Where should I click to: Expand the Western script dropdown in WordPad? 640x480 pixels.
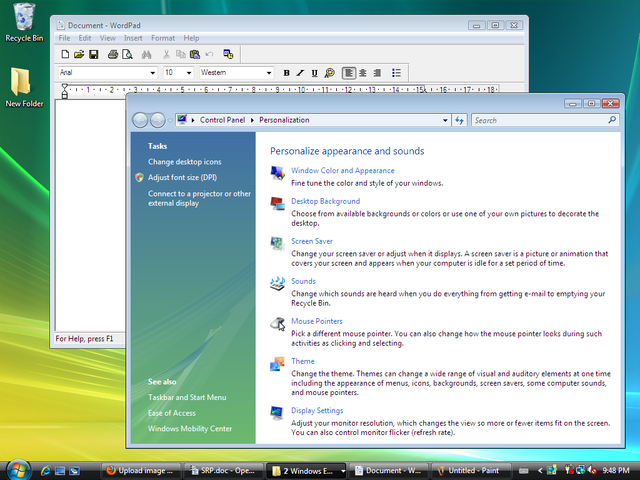(x=269, y=73)
